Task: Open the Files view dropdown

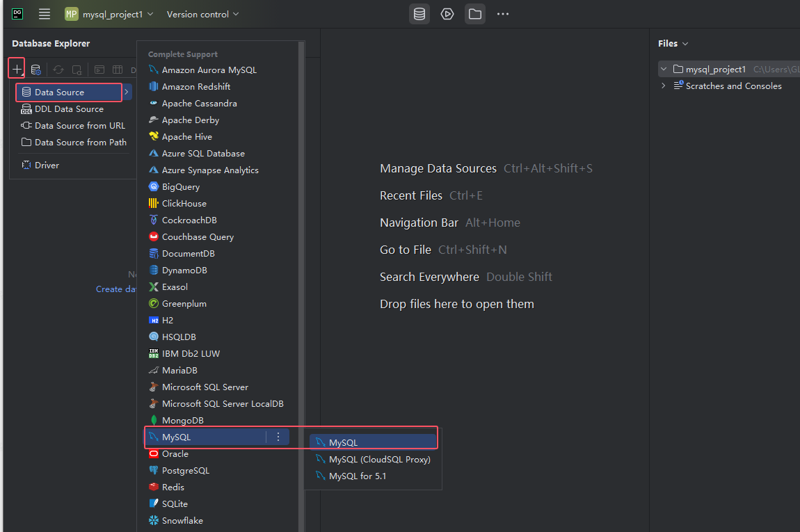Action: pos(673,43)
